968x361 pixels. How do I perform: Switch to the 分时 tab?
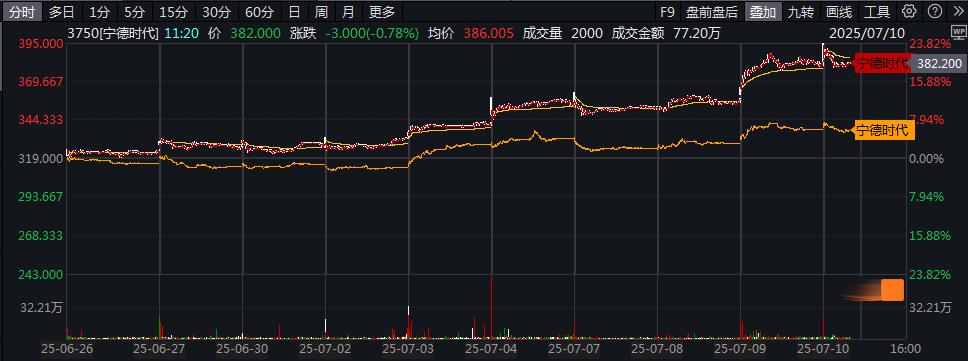22,11
